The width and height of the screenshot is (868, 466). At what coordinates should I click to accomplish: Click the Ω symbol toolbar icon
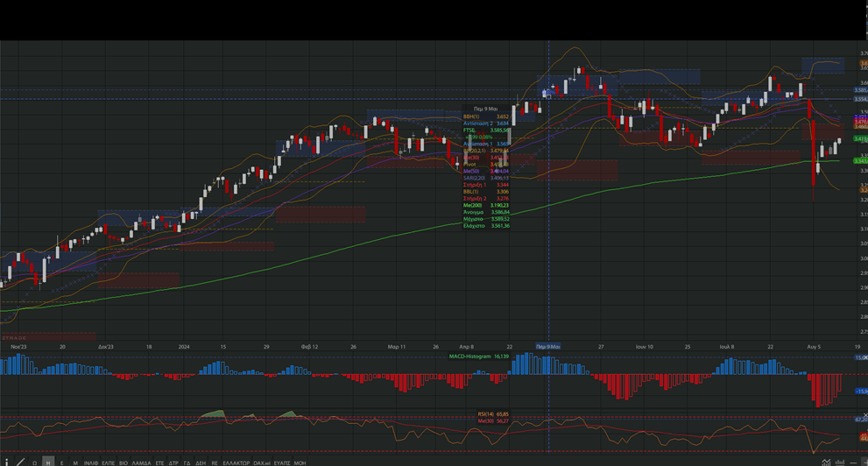pos(34,462)
